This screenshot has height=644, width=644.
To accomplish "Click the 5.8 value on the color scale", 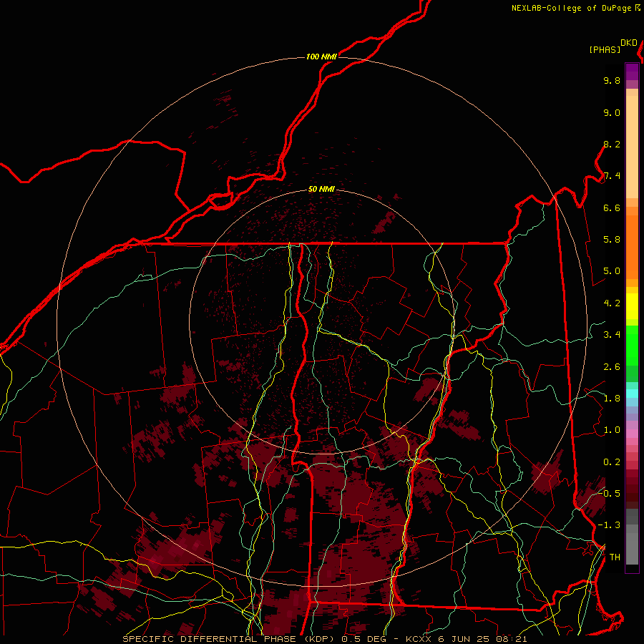I will (612, 240).
